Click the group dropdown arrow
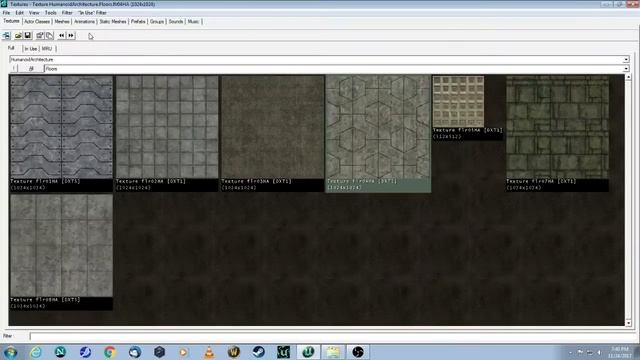640x360 pixels. (x=626, y=69)
